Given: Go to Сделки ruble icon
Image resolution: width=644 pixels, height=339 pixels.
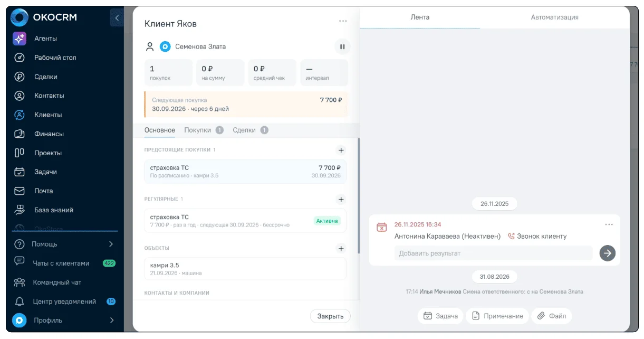Looking at the screenshot, I should tap(20, 77).
